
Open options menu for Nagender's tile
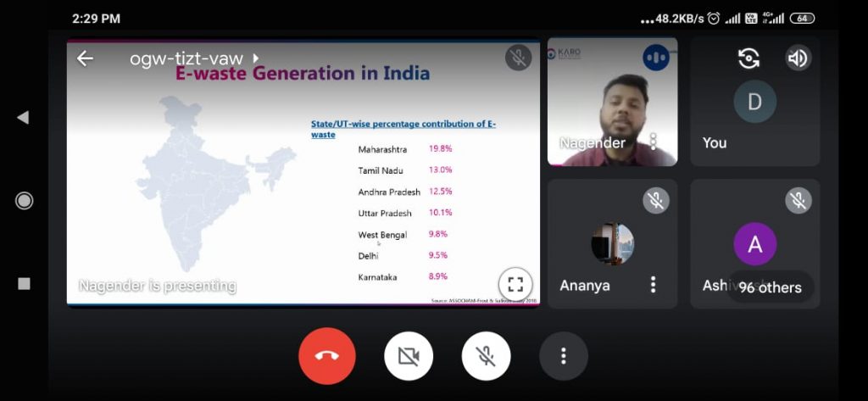653,141
